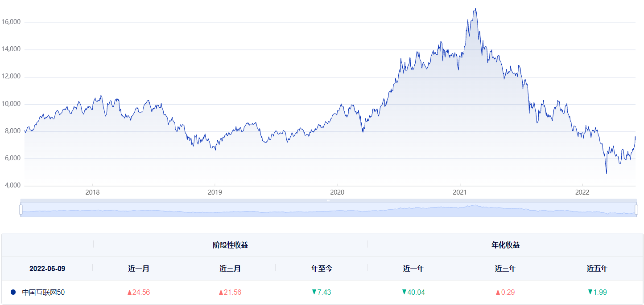Click the 7.43 year-to-date value
The width and height of the screenshot is (644, 305).
324,293
